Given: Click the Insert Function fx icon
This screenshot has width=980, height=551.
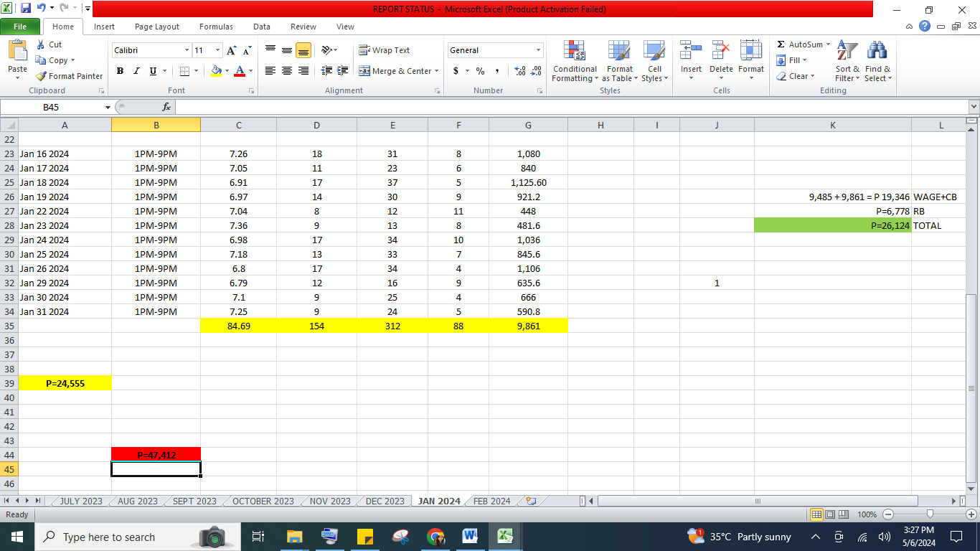Looking at the screenshot, I should (x=166, y=107).
